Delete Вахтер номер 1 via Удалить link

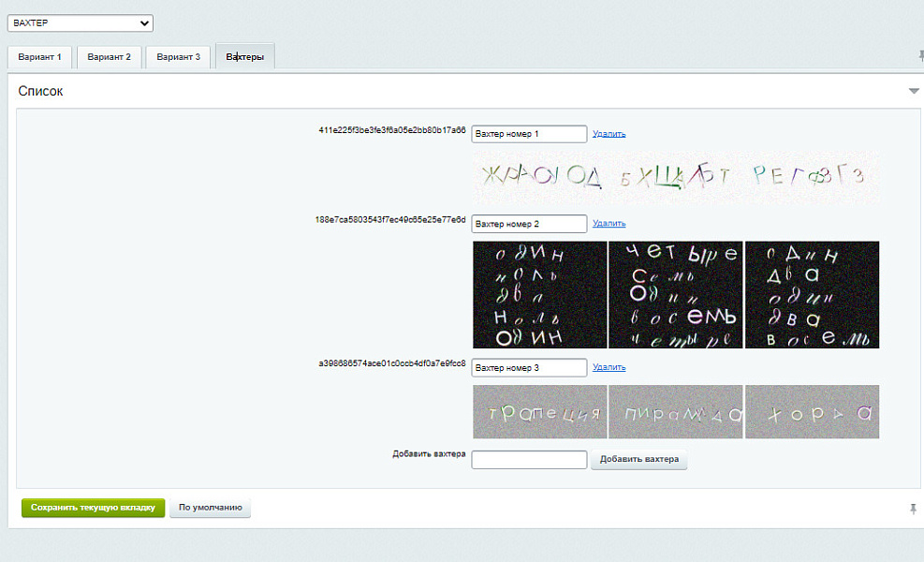(609, 134)
